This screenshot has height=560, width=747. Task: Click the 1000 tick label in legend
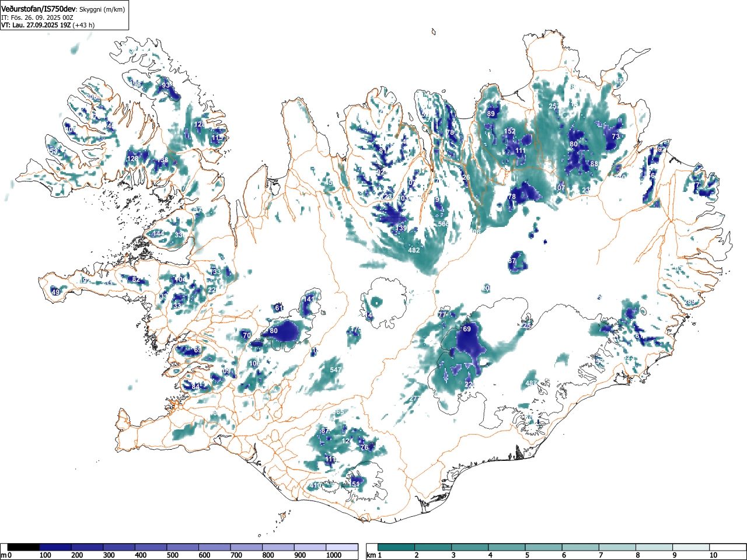[333, 555]
